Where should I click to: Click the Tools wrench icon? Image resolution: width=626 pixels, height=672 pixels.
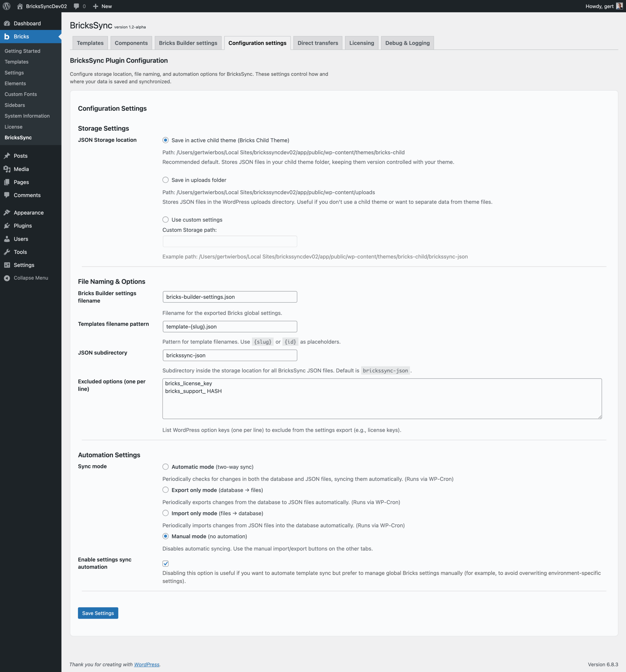point(7,252)
